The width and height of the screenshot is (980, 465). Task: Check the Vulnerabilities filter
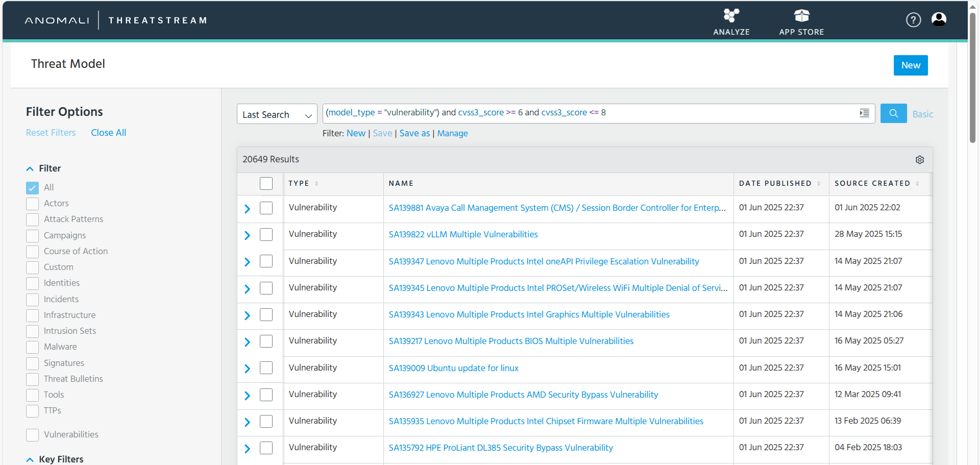point(32,435)
